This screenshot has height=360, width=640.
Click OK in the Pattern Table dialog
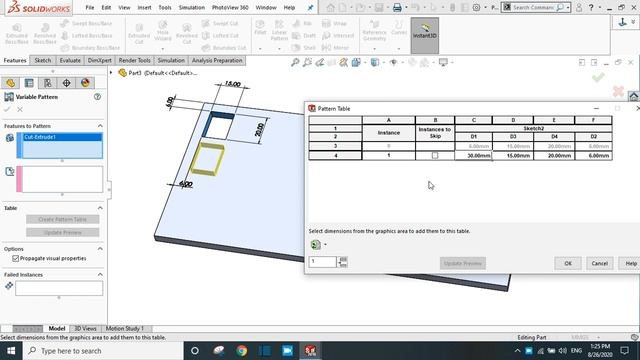(568, 263)
